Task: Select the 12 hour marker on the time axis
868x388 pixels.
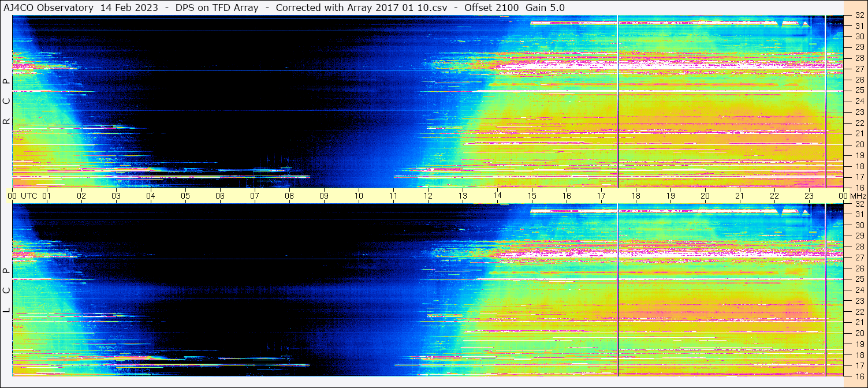Action: point(428,196)
